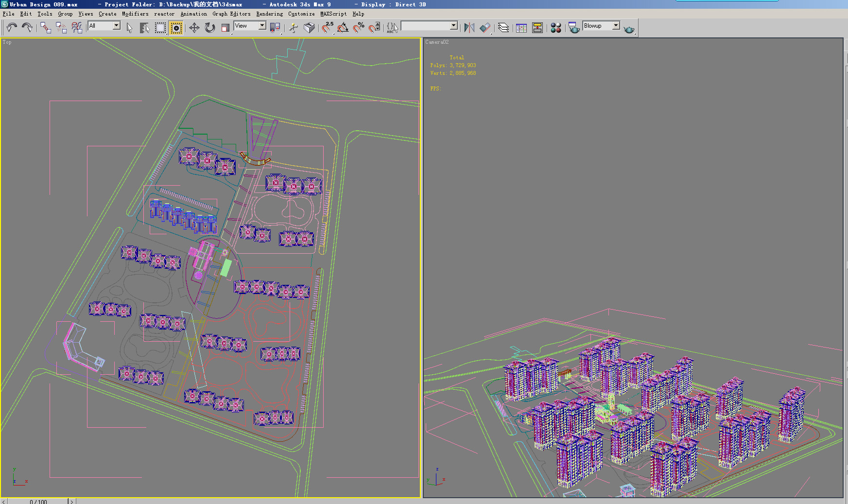Open the Help menu

coord(358,14)
